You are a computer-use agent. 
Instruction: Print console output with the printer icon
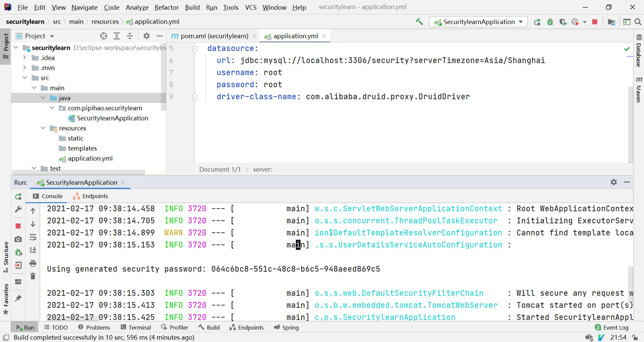pos(33,264)
